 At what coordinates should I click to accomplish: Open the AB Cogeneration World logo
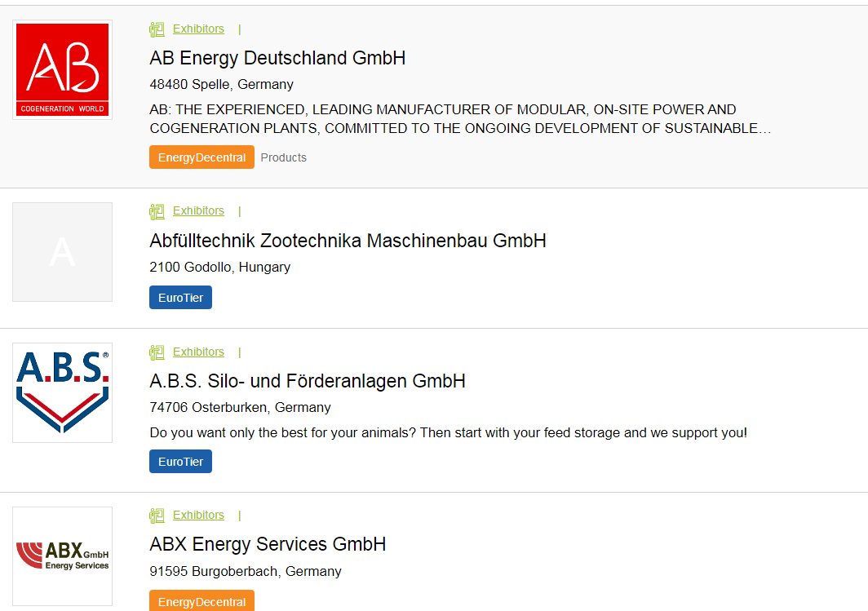[x=63, y=70]
